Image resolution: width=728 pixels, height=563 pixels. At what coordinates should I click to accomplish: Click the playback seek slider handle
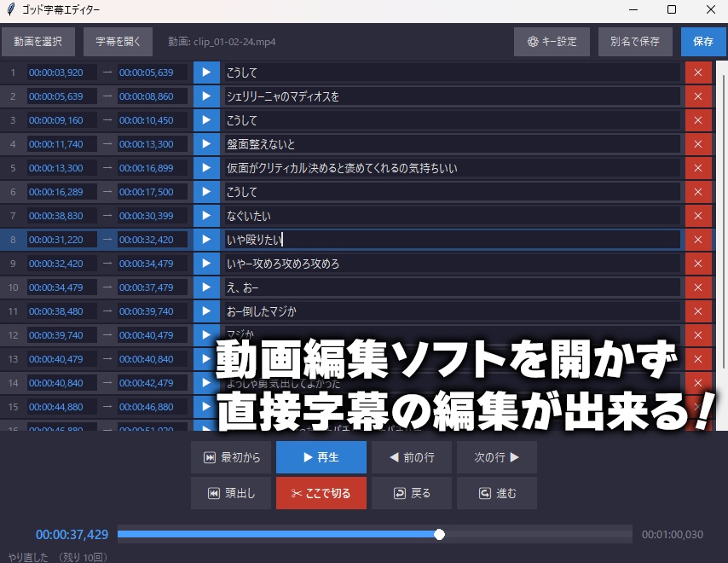[x=439, y=535]
